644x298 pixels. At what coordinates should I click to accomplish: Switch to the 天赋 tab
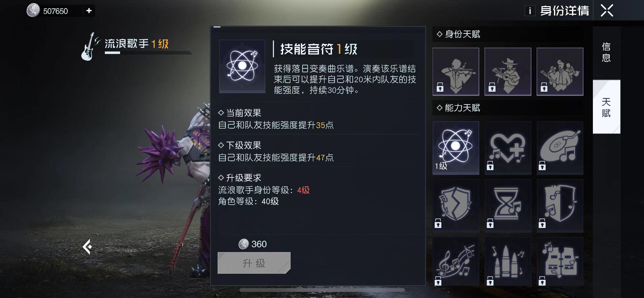[x=606, y=107]
